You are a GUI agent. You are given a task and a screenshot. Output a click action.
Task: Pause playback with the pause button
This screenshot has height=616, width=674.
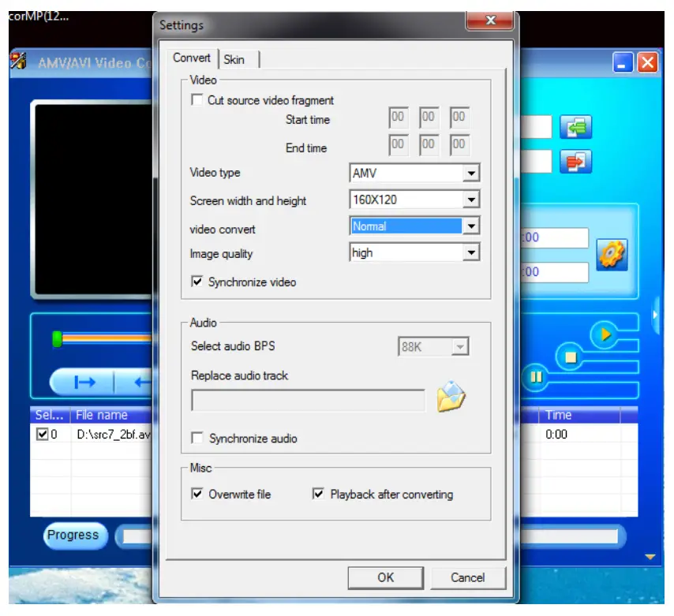536,377
